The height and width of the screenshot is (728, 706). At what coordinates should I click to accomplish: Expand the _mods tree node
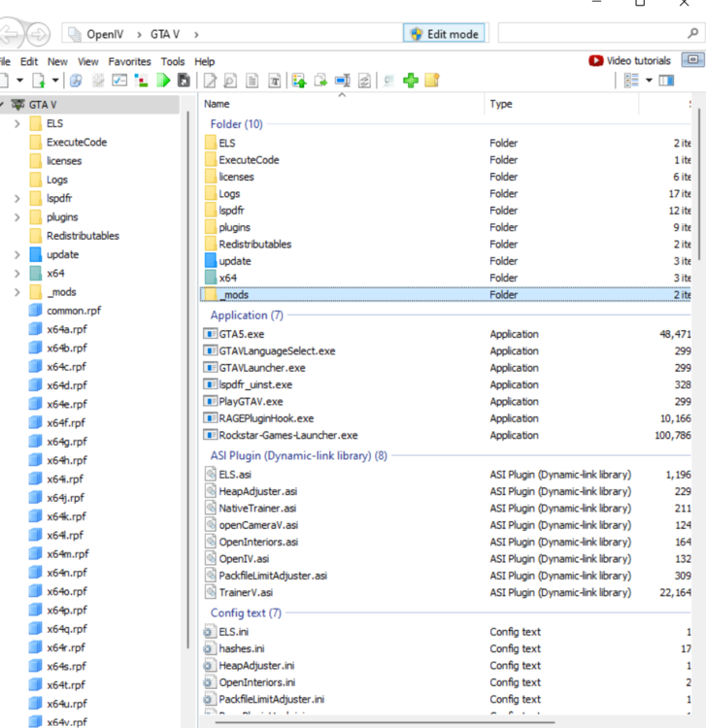17,292
